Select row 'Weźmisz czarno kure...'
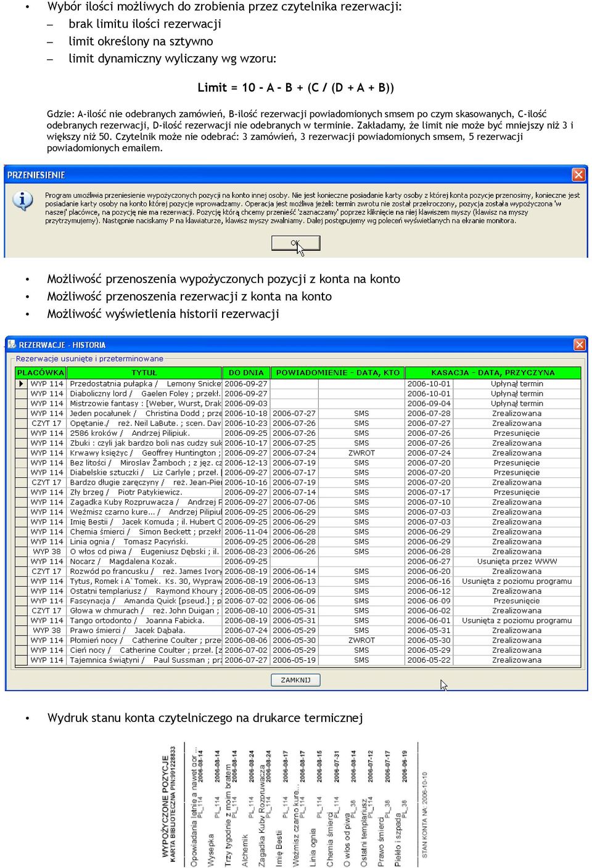This screenshot has height=868, width=592. click(x=297, y=512)
